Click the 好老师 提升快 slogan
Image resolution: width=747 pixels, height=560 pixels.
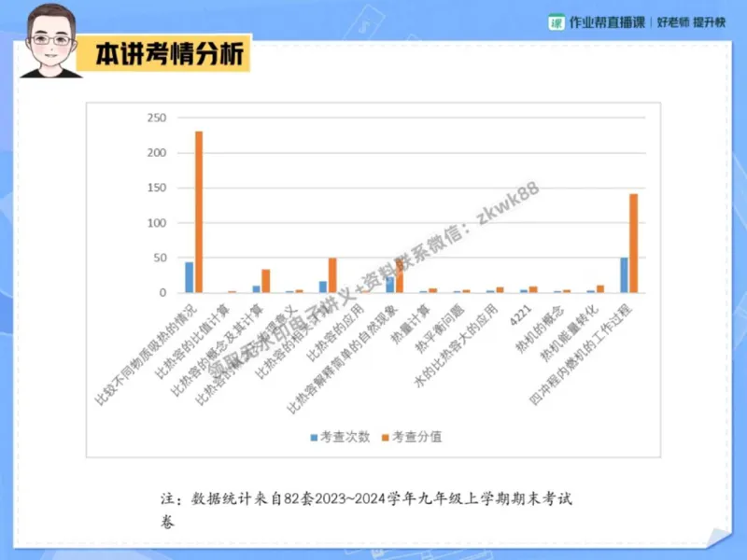point(691,22)
